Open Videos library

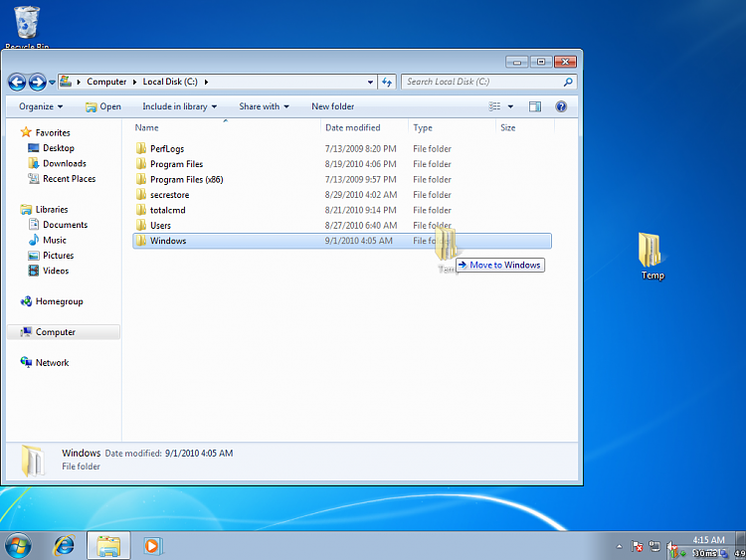[x=49, y=271]
